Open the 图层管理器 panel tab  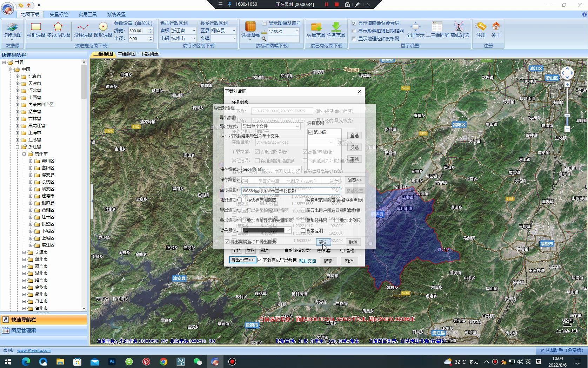click(44, 330)
